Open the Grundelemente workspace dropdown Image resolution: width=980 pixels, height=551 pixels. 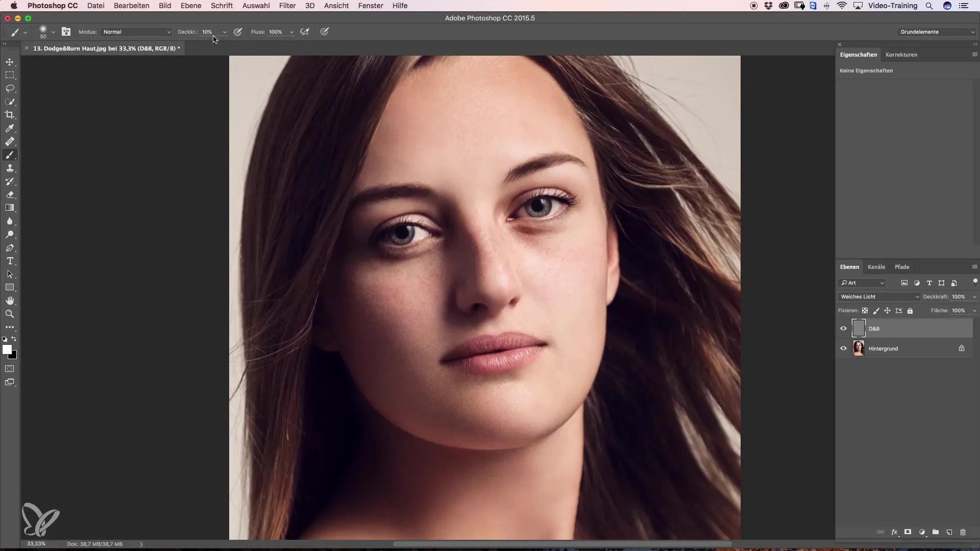click(x=937, y=32)
